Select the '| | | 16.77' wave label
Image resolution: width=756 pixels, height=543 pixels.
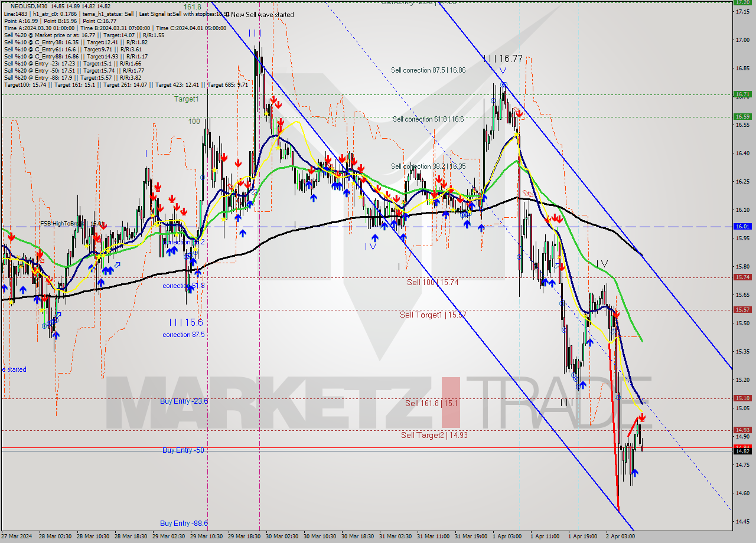pyautogui.click(x=503, y=58)
